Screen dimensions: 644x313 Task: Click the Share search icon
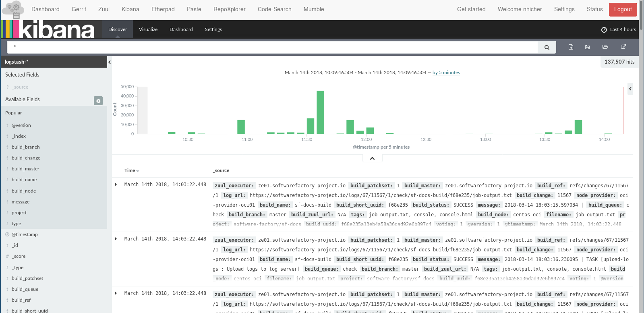tap(623, 47)
